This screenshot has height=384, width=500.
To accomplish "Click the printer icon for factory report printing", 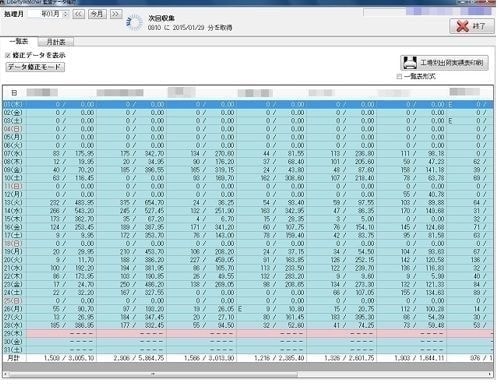I will click(x=410, y=62).
